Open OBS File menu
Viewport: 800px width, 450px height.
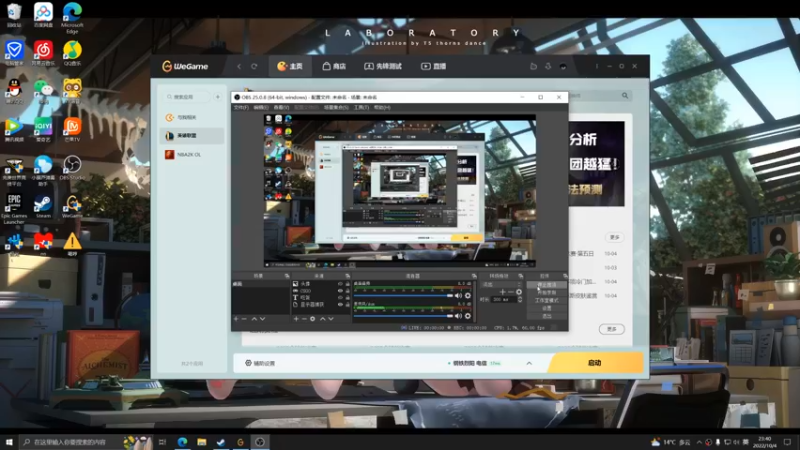pos(241,108)
